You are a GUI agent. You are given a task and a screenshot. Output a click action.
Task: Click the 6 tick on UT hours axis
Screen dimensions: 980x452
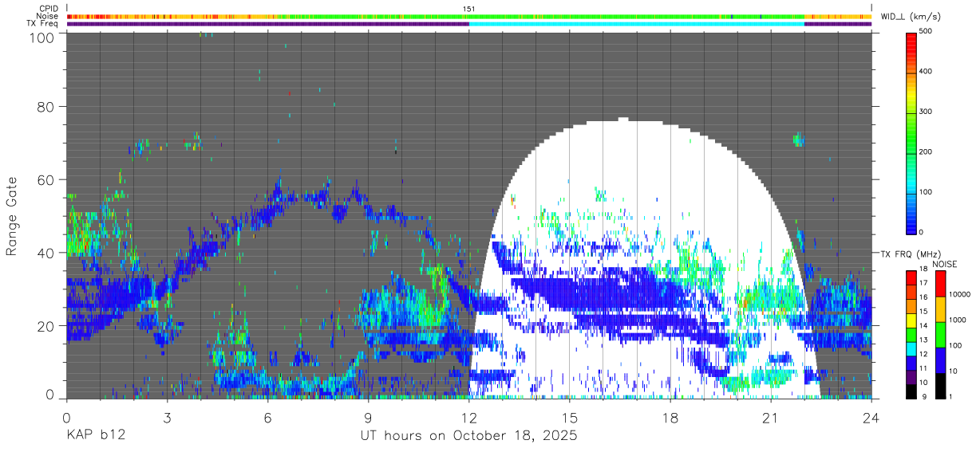tap(268, 417)
